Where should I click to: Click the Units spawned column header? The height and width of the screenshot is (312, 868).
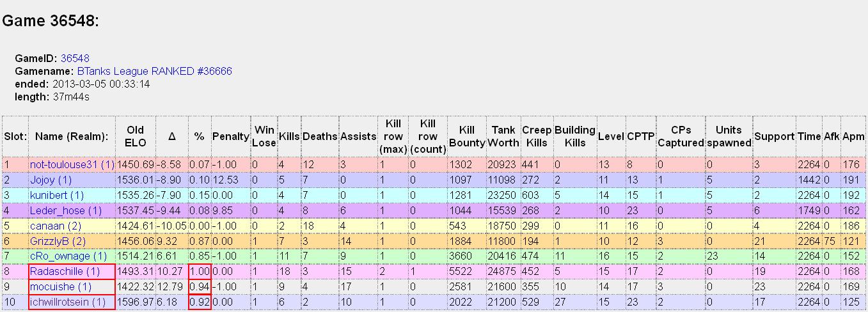click(x=729, y=136)
